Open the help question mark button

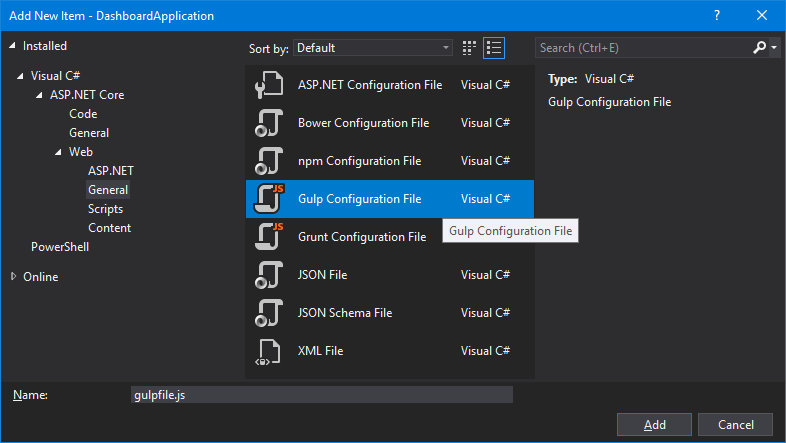(x=717, y=16)
